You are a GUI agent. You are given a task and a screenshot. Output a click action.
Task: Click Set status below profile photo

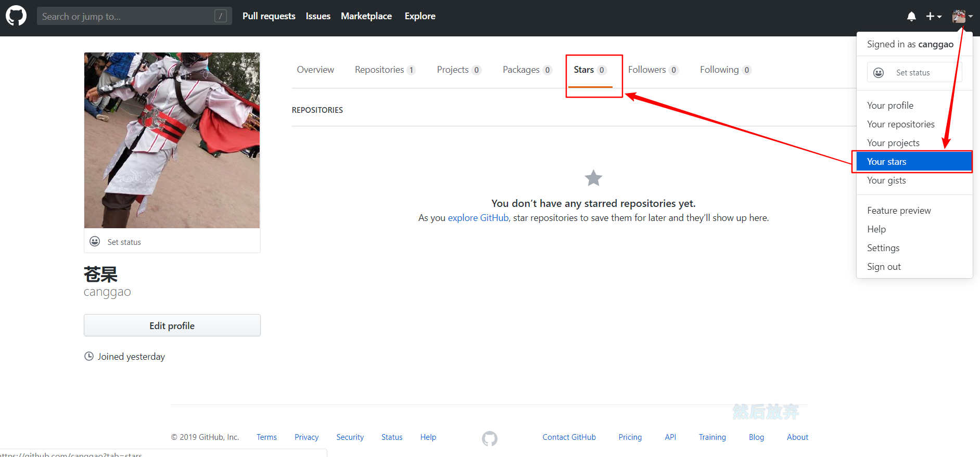[124, 242]
